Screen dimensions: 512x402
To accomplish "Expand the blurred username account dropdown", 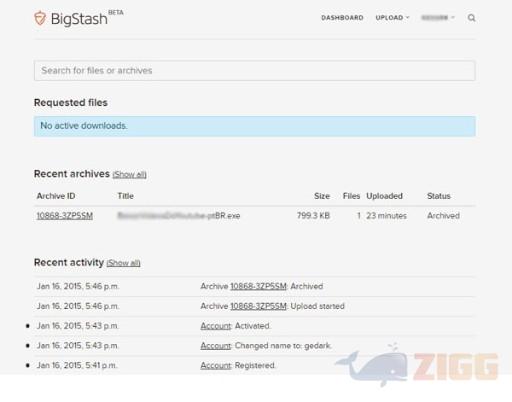I will coord(438,18).
